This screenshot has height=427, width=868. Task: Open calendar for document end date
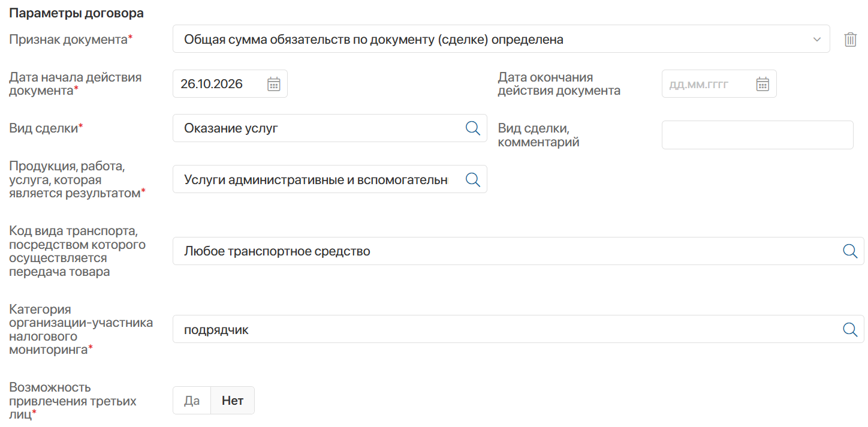pyautogui.click(x=762, y=84)
